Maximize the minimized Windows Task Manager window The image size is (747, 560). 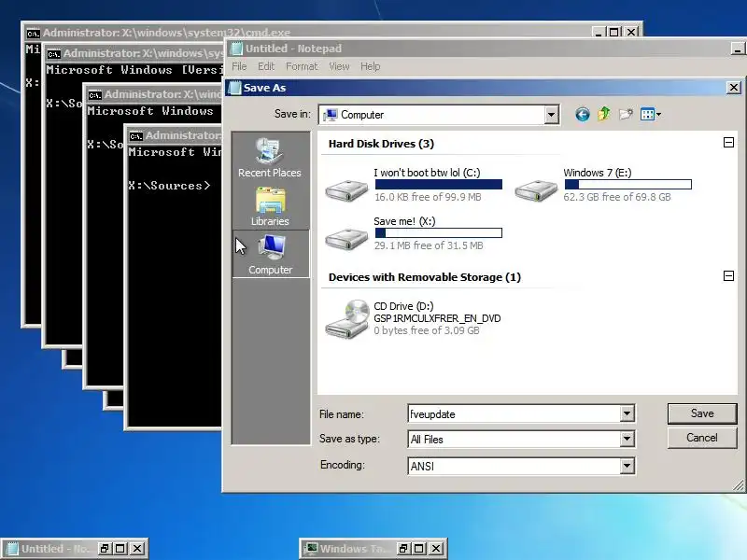[419, 549]
